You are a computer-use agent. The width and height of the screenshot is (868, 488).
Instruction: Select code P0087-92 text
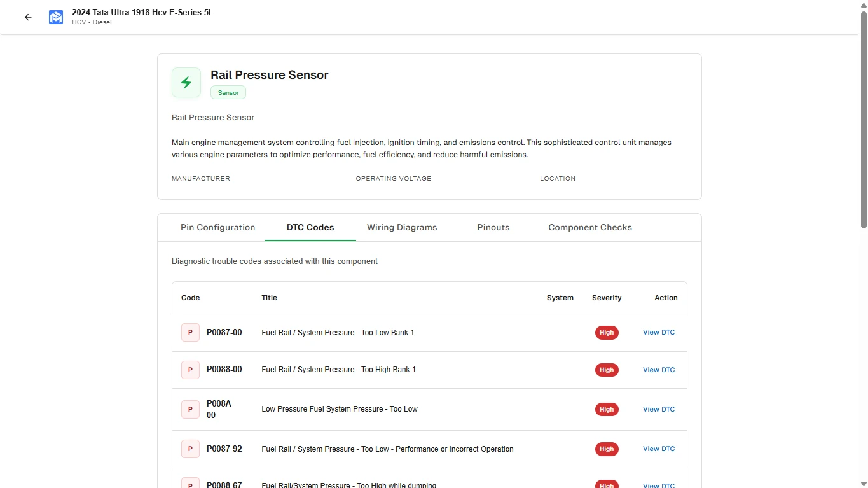click(x=224, y=449)
